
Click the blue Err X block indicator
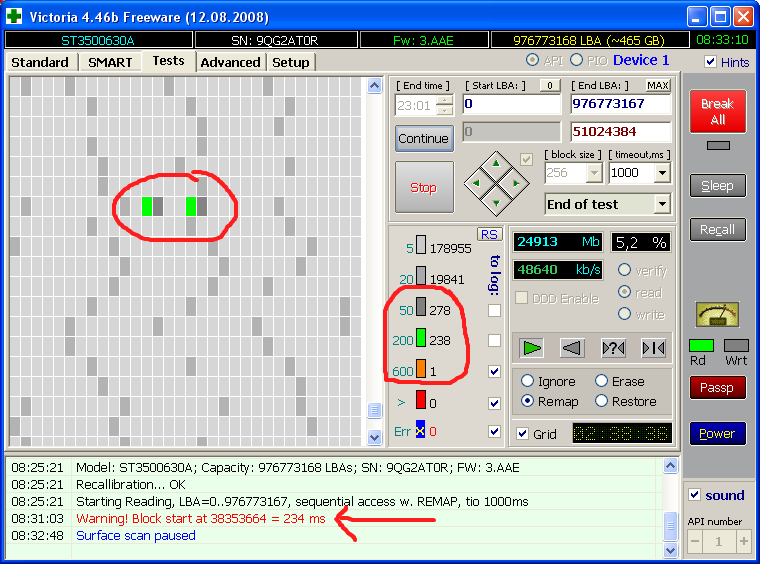pos(420,430)
